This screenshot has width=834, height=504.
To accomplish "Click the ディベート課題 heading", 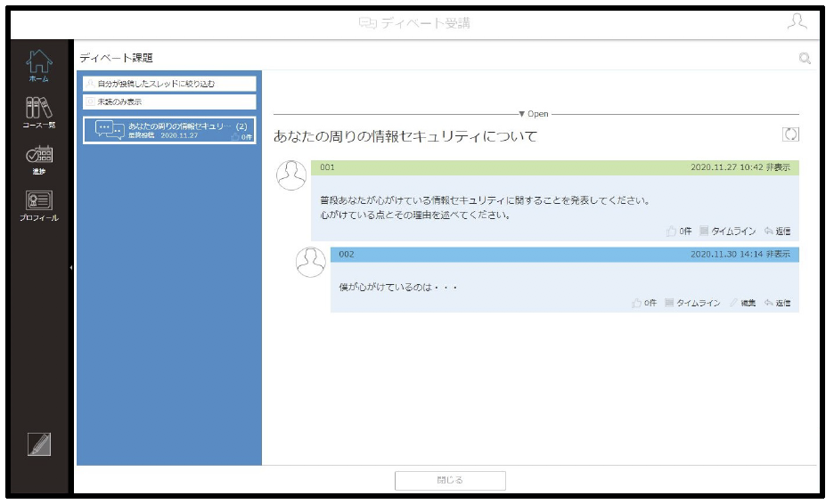I will pos(116,58).
